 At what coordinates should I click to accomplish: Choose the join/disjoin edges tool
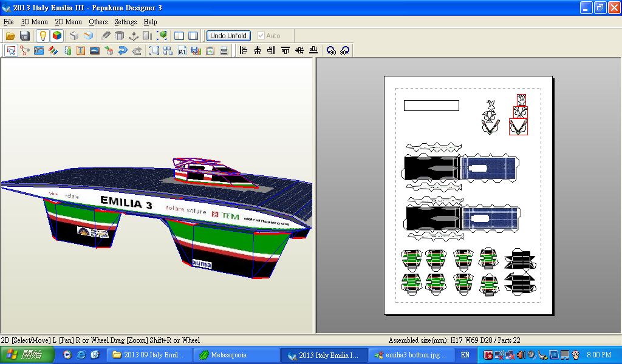[x=25, y=51]
